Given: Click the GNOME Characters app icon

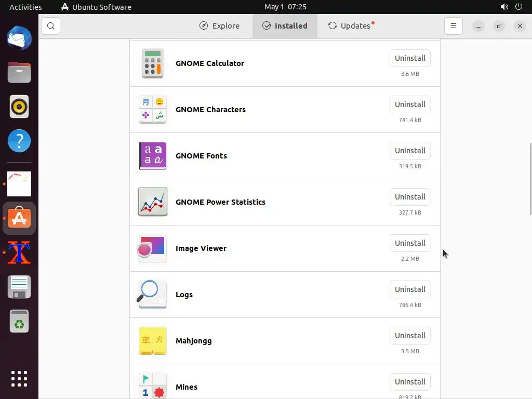Looking at the screenshot, I should click(x=153, y=110).
